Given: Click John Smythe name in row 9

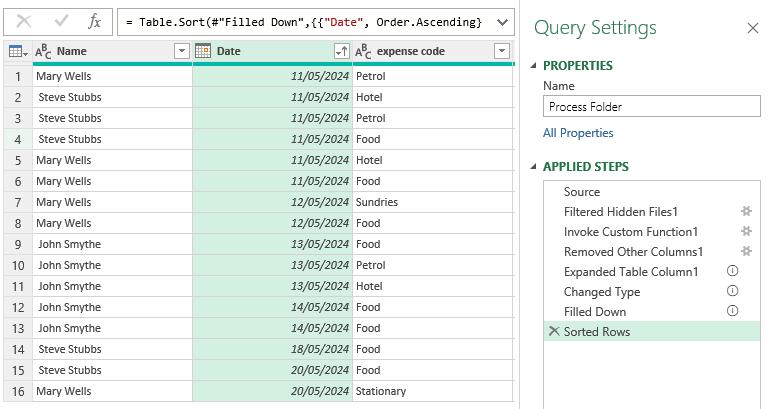Looking at the screenshot, I should [x=69, y=244].
